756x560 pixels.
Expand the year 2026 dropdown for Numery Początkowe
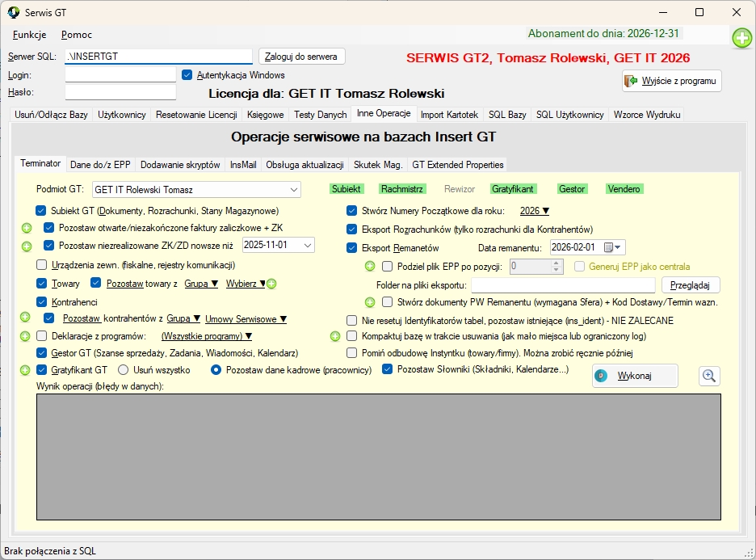[x=534, y=211]
